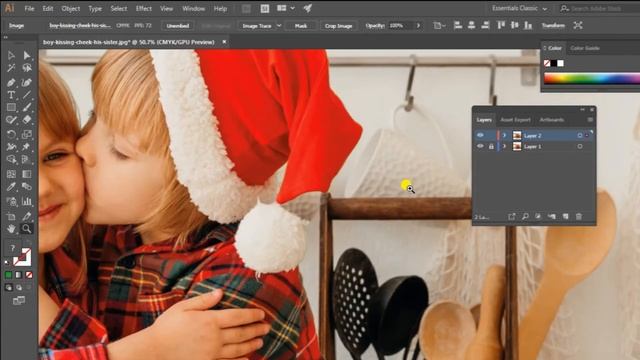Viewport: 640px width, 360px height.
Task: Open the Object menu
Action: (71, 8)
